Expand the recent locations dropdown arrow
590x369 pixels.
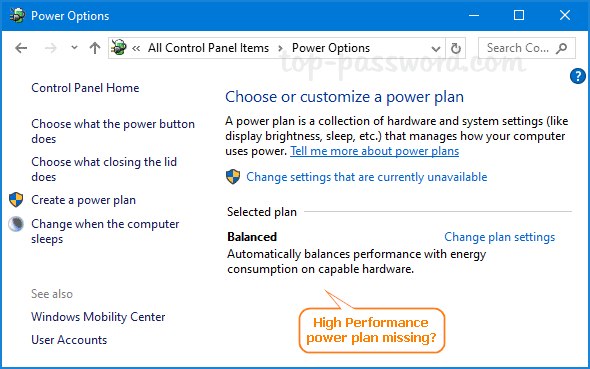point(74,48)
